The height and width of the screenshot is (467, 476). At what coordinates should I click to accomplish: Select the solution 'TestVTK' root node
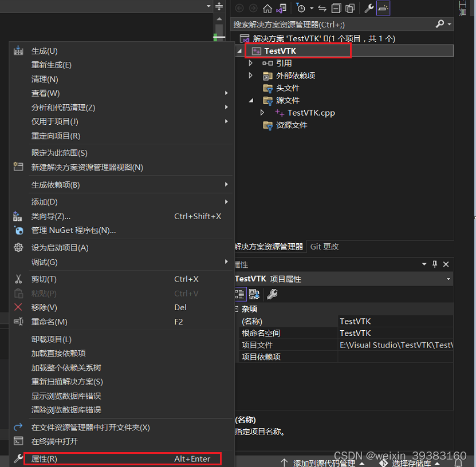[324, 38]
